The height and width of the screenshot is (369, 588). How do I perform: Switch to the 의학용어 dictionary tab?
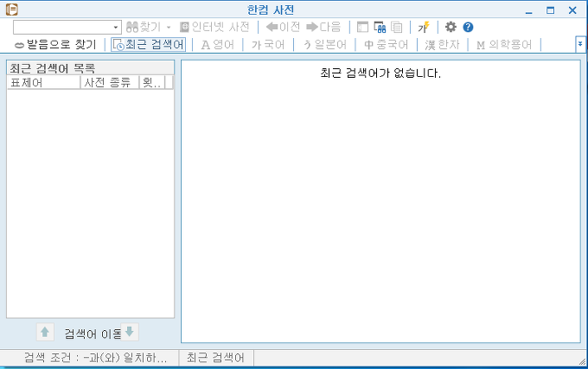coord(504,45)
